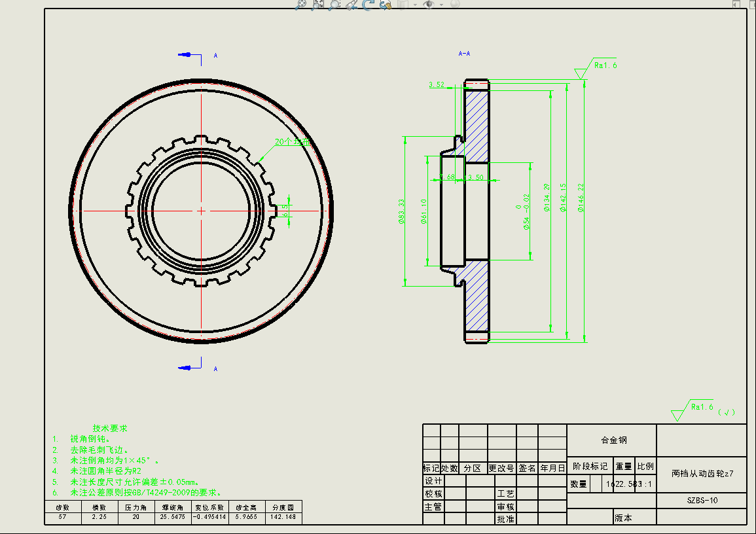This screenshot has width=756, height=534.
Task: Activate the Rotate View blue arrow icon
Action: 369,4
